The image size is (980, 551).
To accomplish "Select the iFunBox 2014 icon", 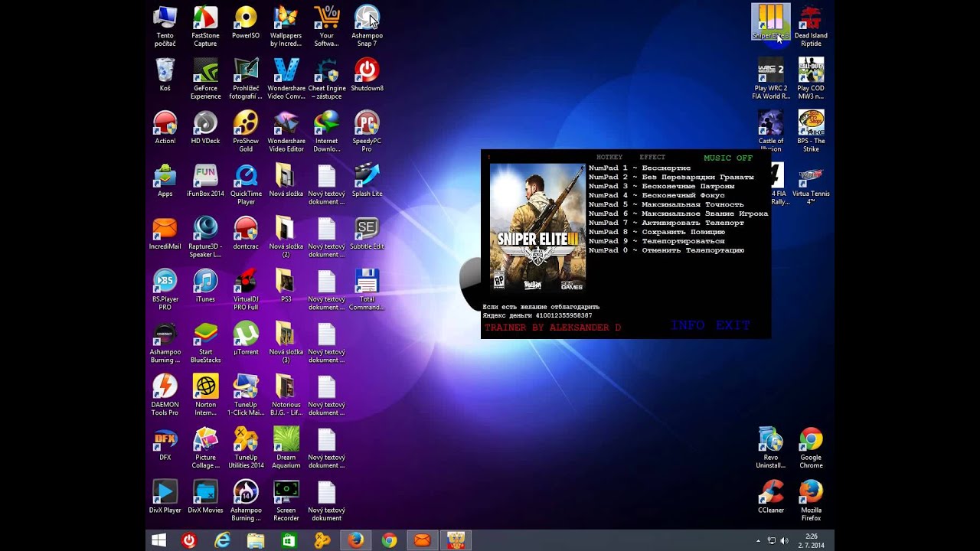I will pos(205,180).
